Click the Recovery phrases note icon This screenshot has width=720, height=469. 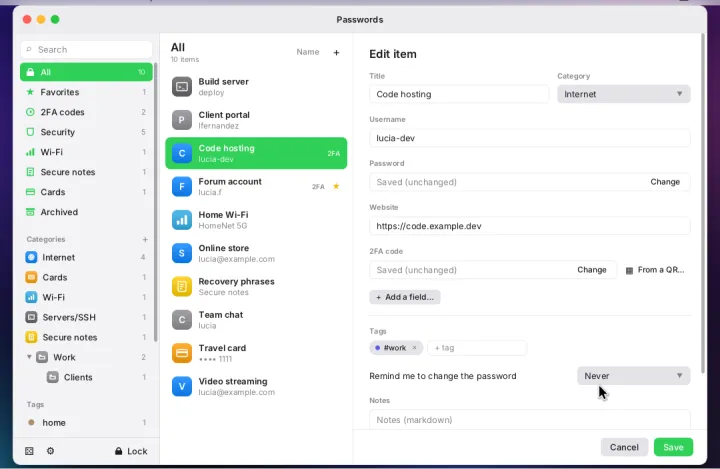click(x=182, y=287)
